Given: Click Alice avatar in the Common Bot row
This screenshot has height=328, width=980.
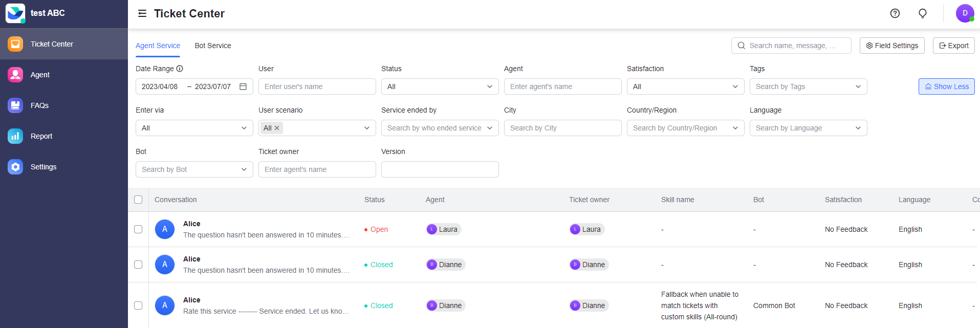Looking at the screenshot, I should pyautogui.click(x=165, y=305).
